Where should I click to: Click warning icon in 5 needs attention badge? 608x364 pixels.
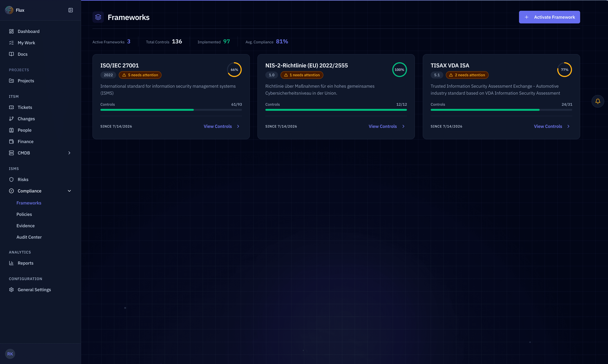click(124, 75)
